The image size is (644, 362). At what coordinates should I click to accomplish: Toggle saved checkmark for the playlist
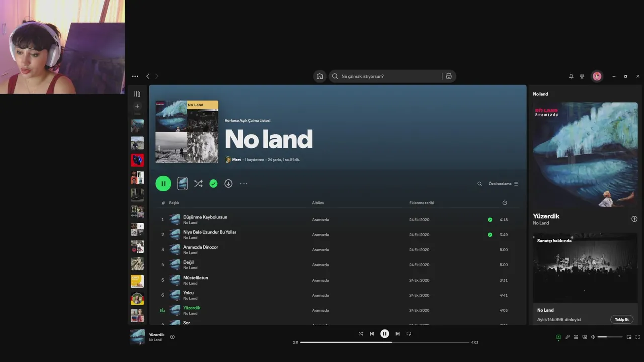[x=213, y=184]
